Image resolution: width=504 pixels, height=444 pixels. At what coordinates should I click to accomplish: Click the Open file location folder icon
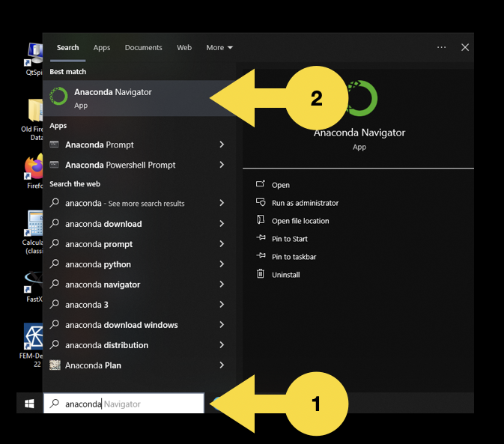point(261,219)
